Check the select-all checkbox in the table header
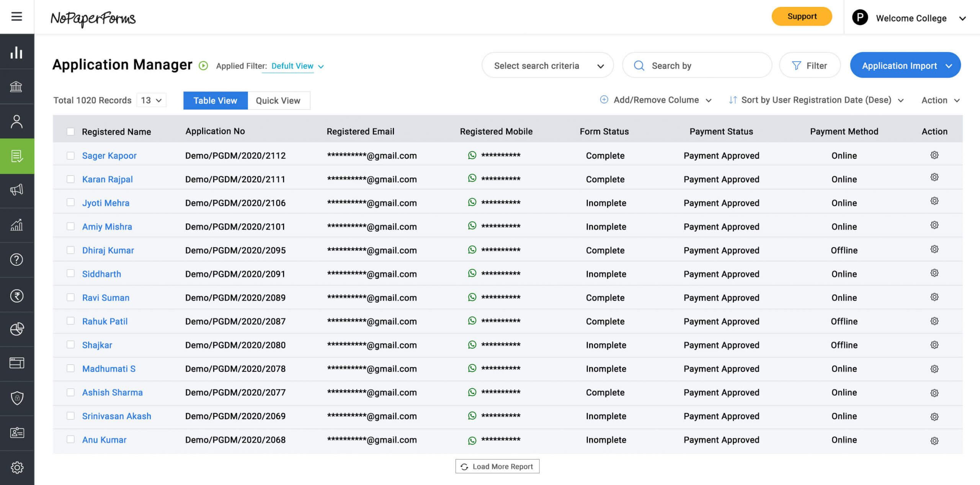Viewport: 980px width, 485px height. click(70, 132)
